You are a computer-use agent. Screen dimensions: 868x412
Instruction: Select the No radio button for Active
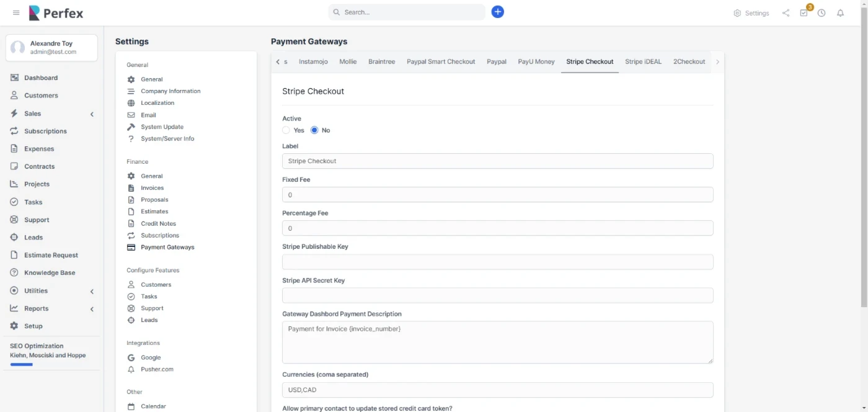tap(314, 130)
